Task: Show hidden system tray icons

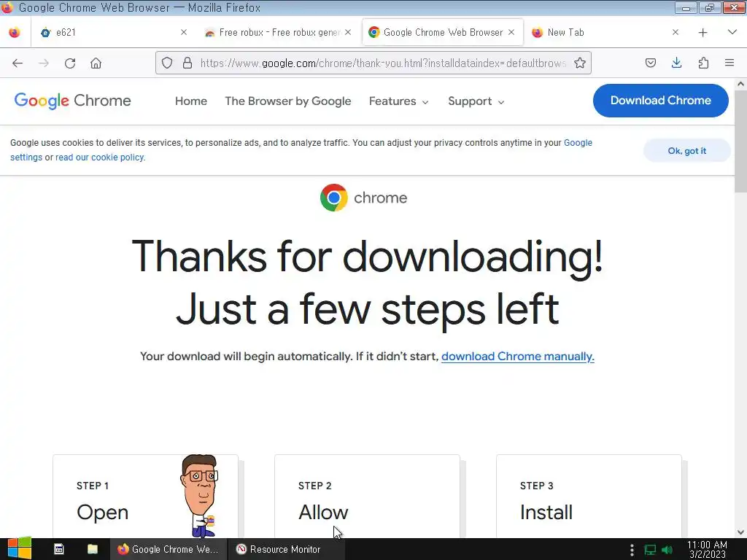Action: tap(632, 550)
